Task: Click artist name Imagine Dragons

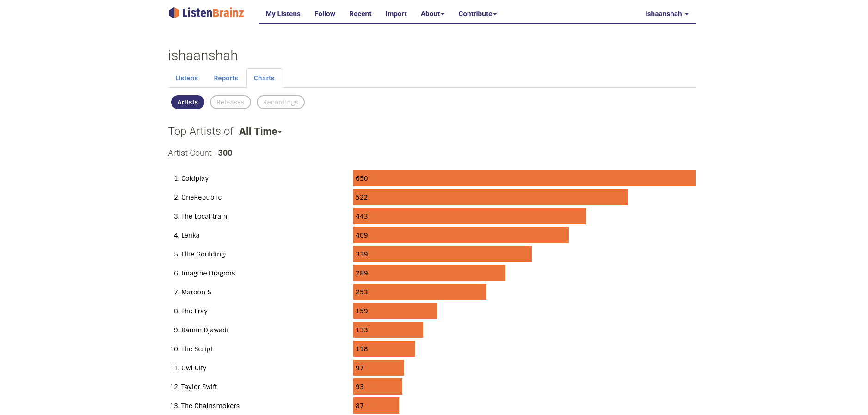Action: 208,273
